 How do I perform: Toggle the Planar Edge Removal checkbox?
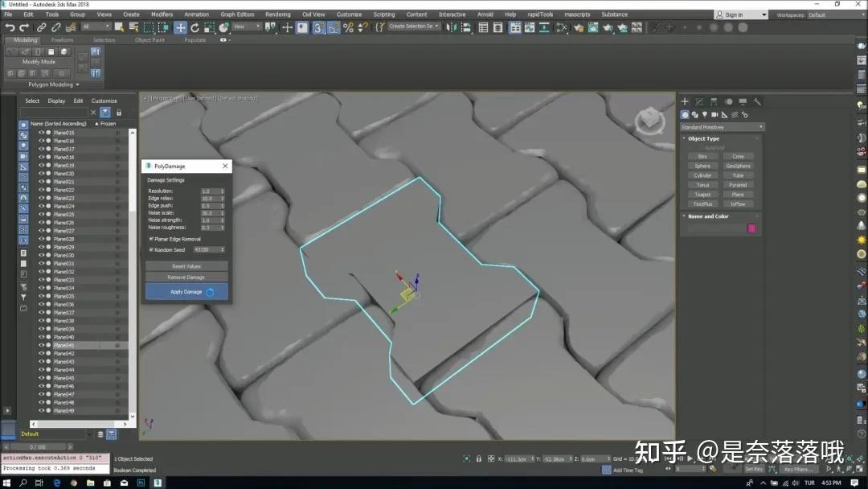[x=149, y=238]
